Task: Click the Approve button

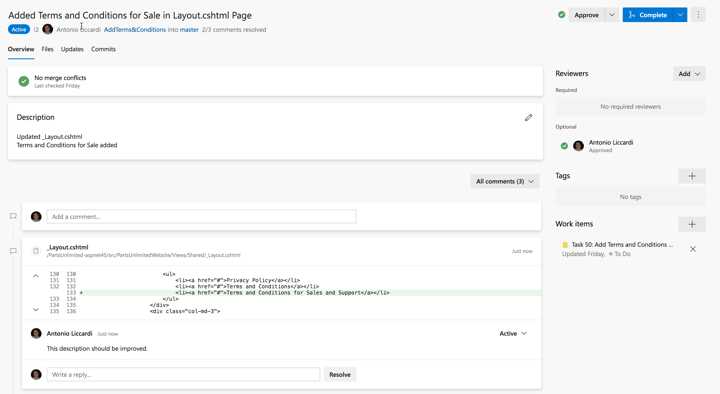Action: click(x=587, y=15)
